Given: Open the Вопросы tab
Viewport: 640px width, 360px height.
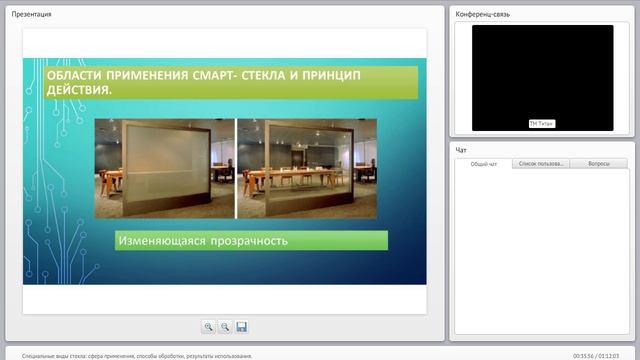Looking at the screenshot, I should pyautogui.click(x=599, y=164).
